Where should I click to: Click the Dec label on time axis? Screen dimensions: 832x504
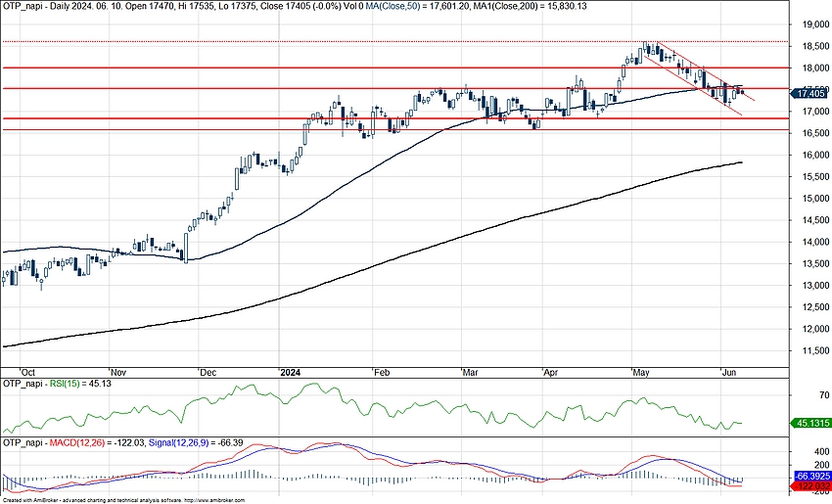pyautogui.click(x=208, y=373)
